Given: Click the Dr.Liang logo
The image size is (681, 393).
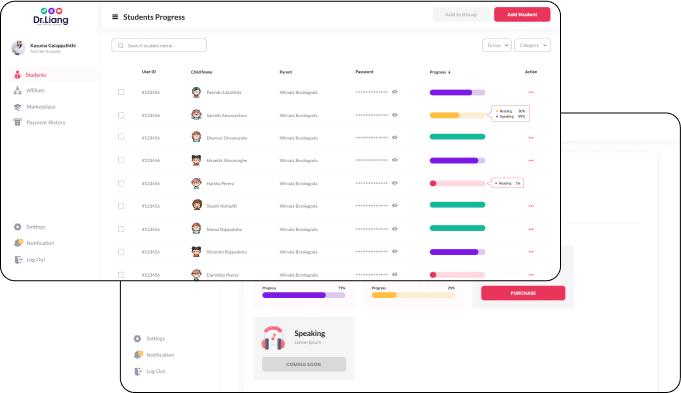Looking at the screenshot, I should pyautogui.click(x=51, y=17).
